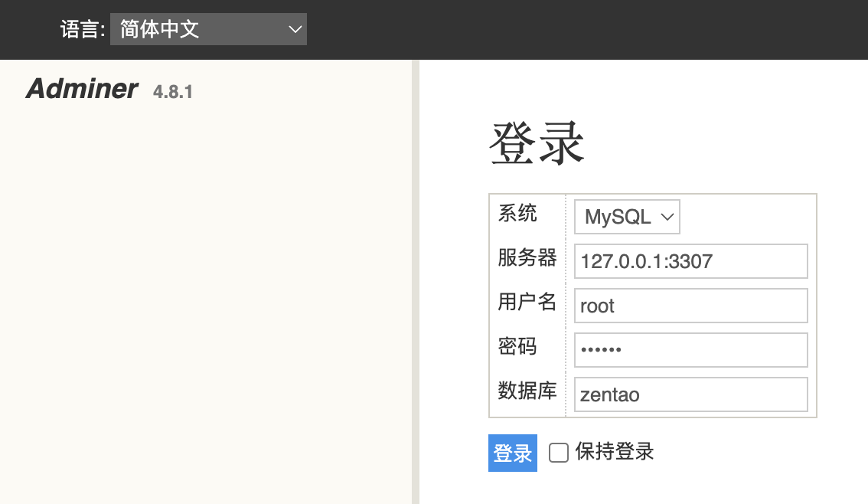Click the empty left sidebar panel
Viewport: 868px width, 504px height.
pos(207,306)
